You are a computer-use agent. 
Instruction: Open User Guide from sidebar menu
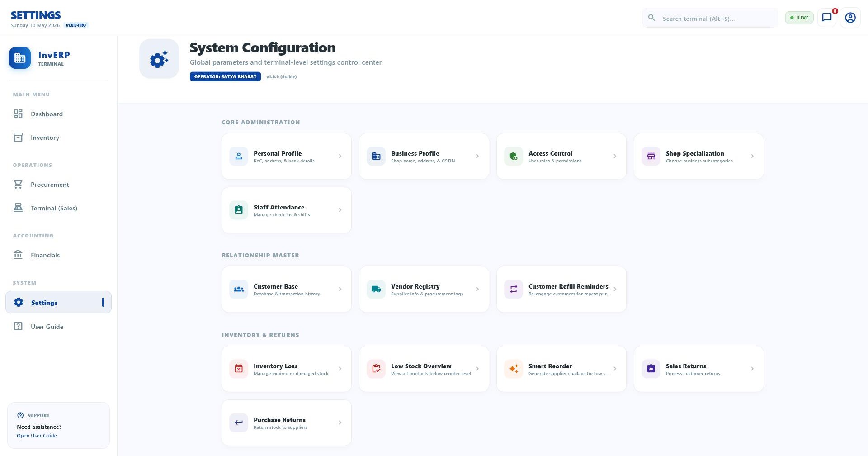58,327
